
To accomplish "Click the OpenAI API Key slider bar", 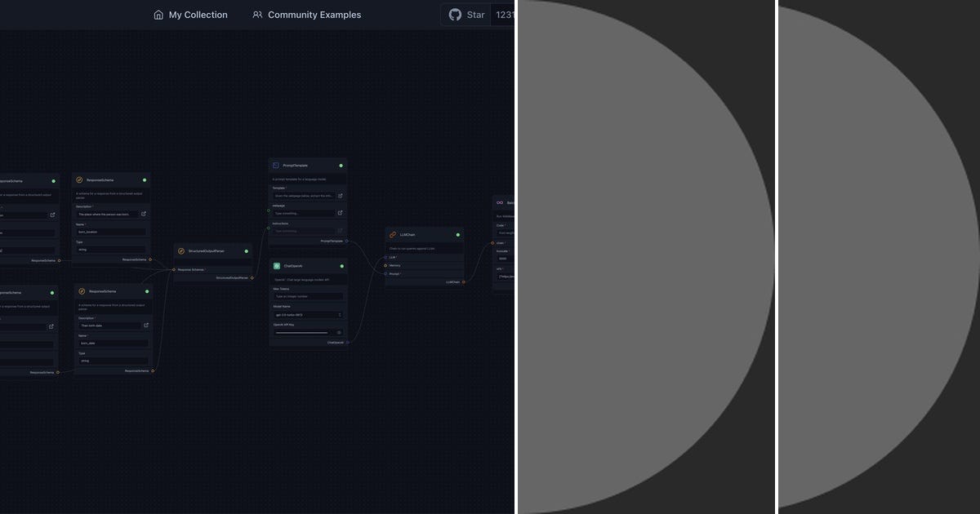I will (x=302, y=332).
